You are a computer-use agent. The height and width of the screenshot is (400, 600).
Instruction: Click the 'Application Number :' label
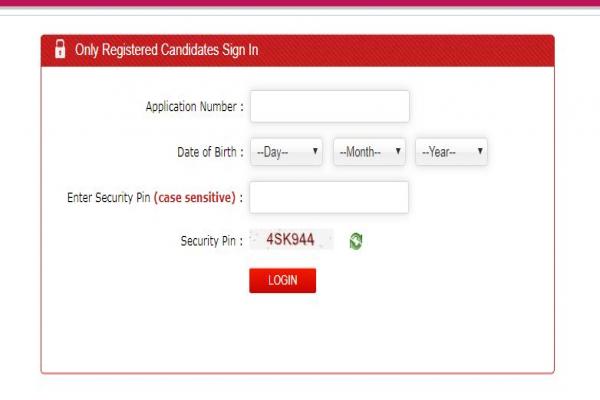click(195, 106)
